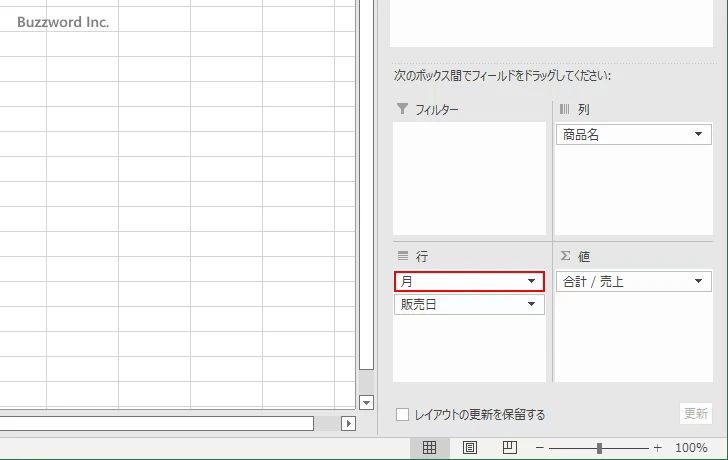Screen dimensions: 728x460
Task: Open the 月 field dropdown in 行
Action: (x=532, y=281)
